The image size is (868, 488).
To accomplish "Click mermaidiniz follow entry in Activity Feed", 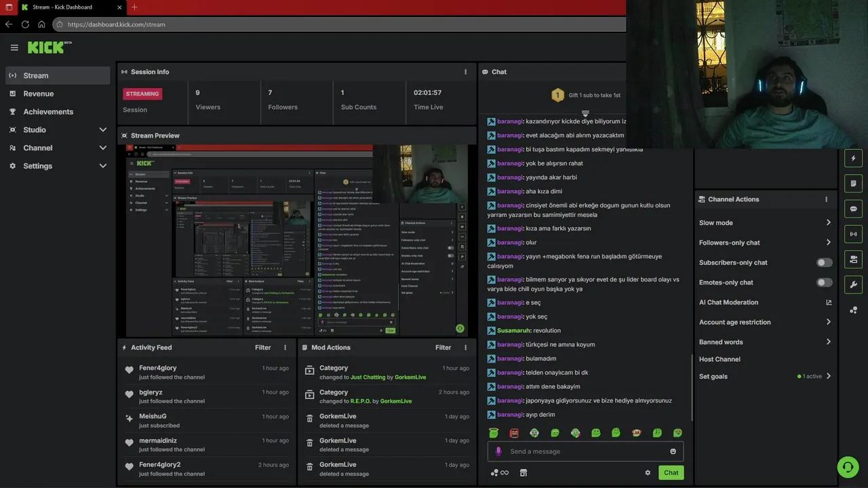I will tap(207, 445).
